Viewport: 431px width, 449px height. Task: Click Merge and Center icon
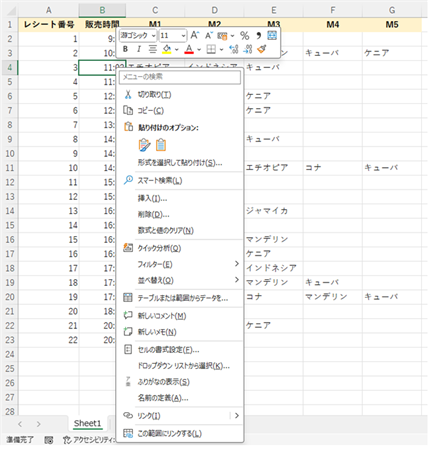pyautogui.click(x=272, y=35)
